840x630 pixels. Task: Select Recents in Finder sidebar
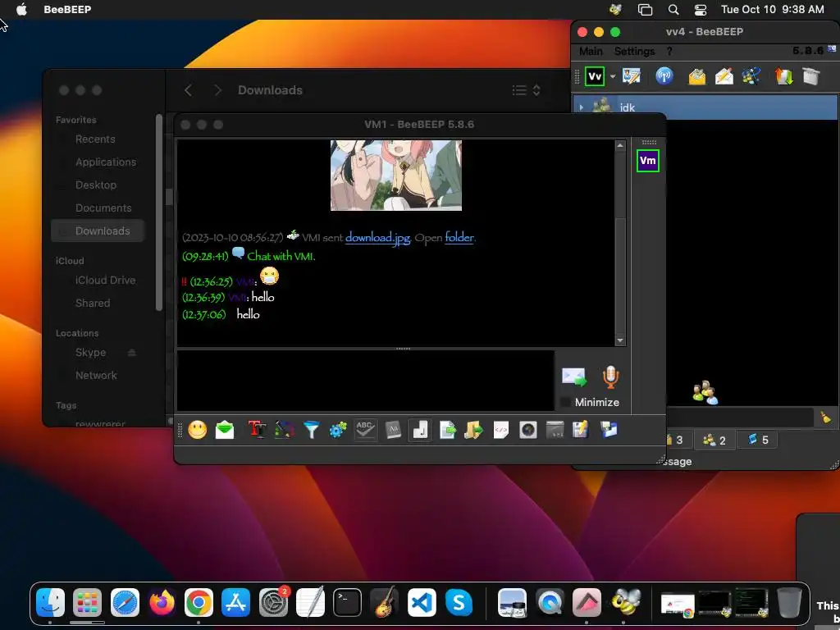95,139
